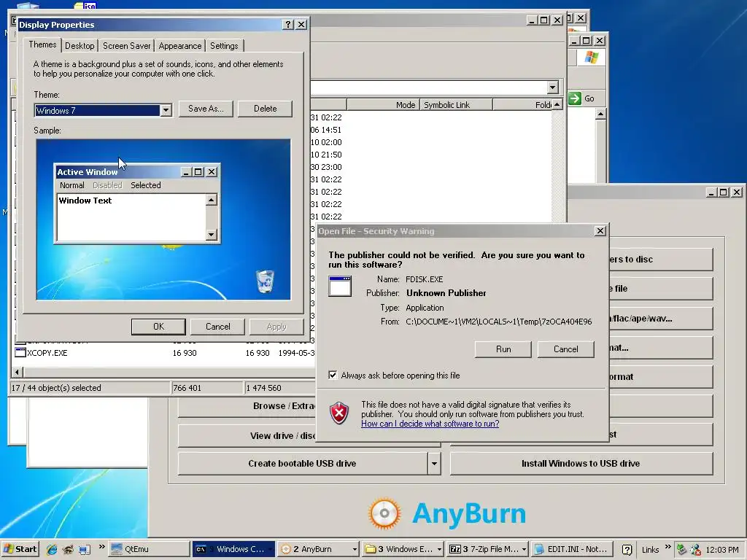Click the media player quick launch icon
This screenshot has height=560, width=747.
[68, 549]
